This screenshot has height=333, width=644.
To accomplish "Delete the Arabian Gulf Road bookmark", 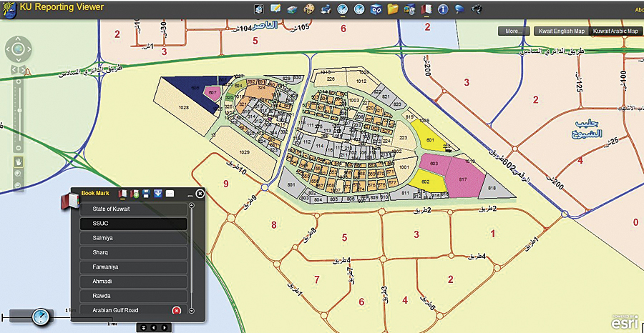I will (177, 310).
